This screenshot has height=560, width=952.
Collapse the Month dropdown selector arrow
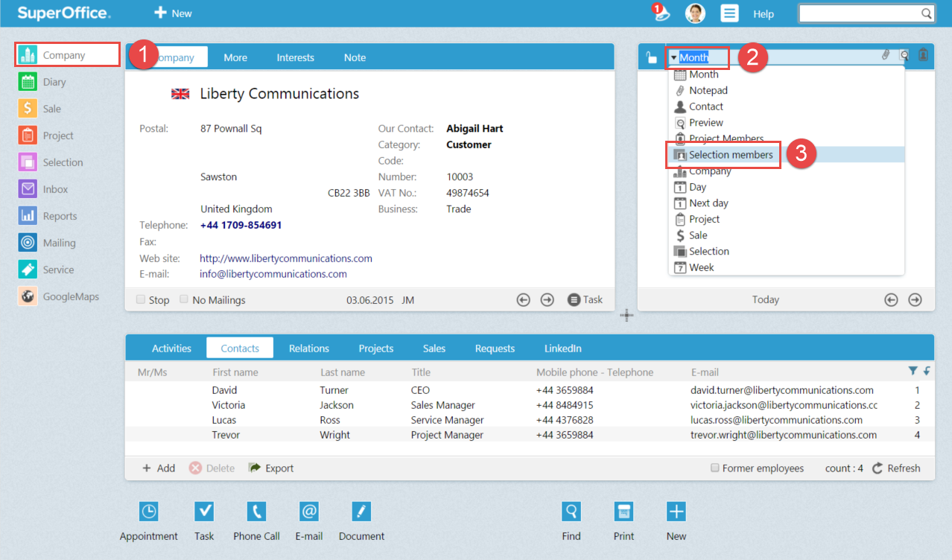[x=673, y=57]
